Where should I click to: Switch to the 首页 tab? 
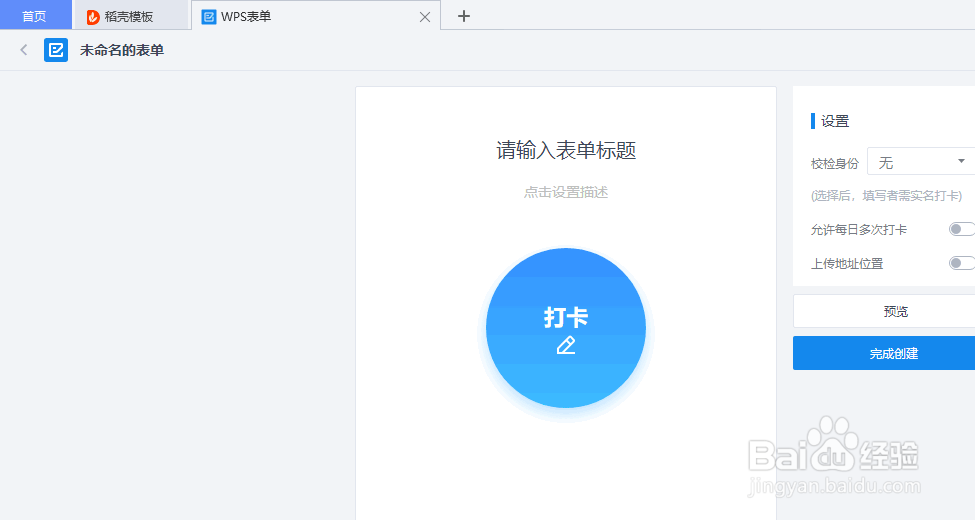pyautogui.click(x=35, y=16)
